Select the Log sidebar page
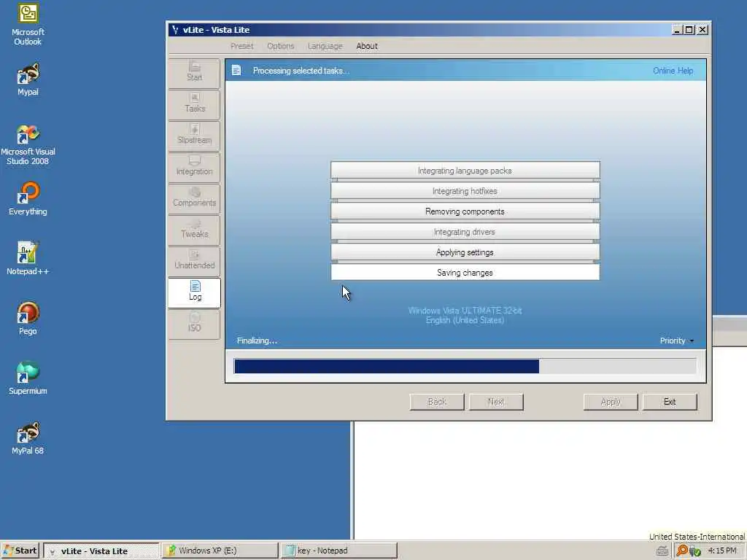This screenshot has width=747, height=560. click(194, 292)
